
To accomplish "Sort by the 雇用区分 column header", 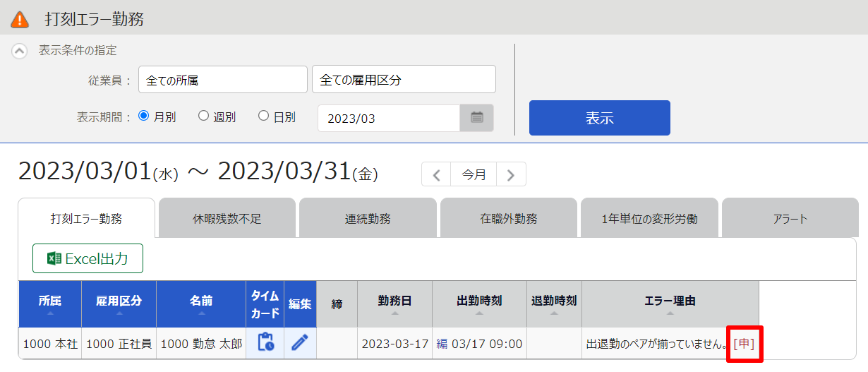I will 119,304.
